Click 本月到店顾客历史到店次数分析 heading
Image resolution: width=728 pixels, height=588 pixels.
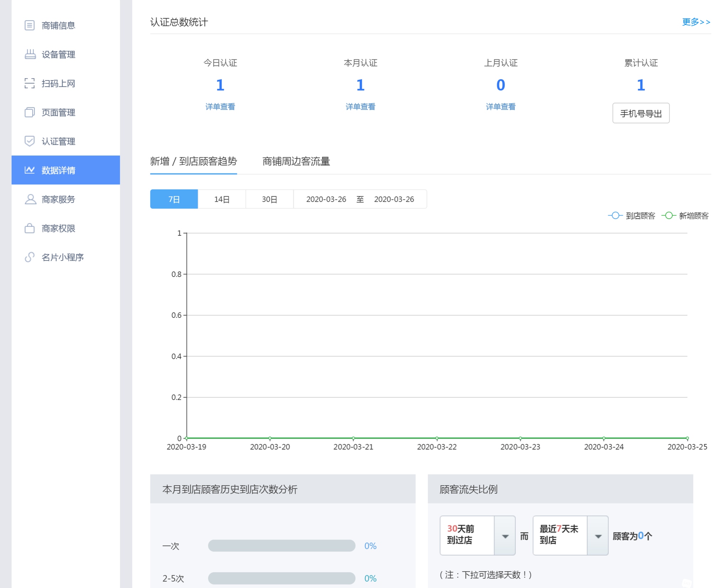[x=230, y=489]
